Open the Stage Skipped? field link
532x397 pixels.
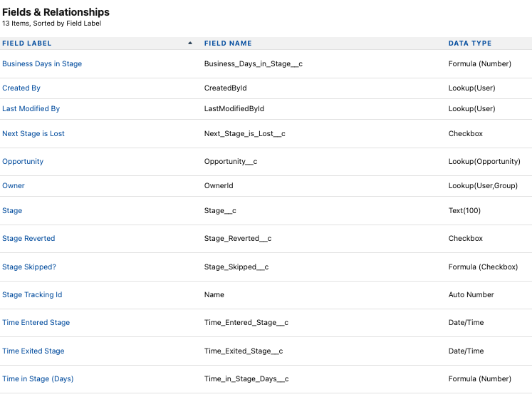point(29,267)
